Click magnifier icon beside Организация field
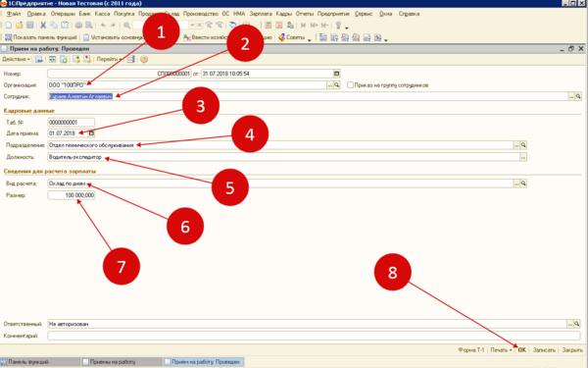 pyautogui.click(x=337, y=85)
